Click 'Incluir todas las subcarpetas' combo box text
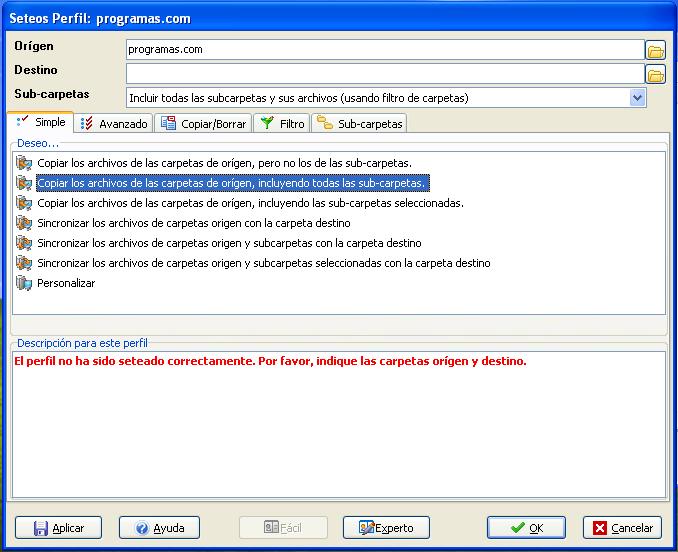Viewport: 678px width, 552px height. [299, 98]
